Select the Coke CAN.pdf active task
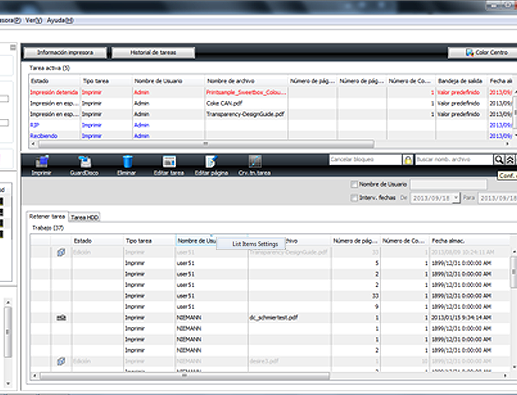Image resolution: width=517 pixels, height=395 pixels. (x=270, y=103)
